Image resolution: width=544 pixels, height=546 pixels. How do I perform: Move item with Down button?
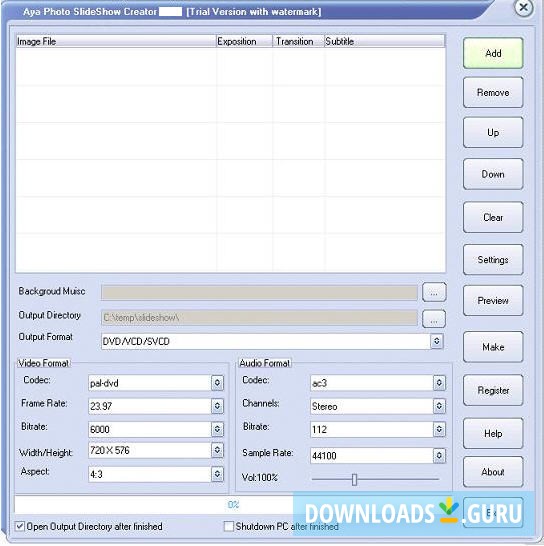coord(493,174)
